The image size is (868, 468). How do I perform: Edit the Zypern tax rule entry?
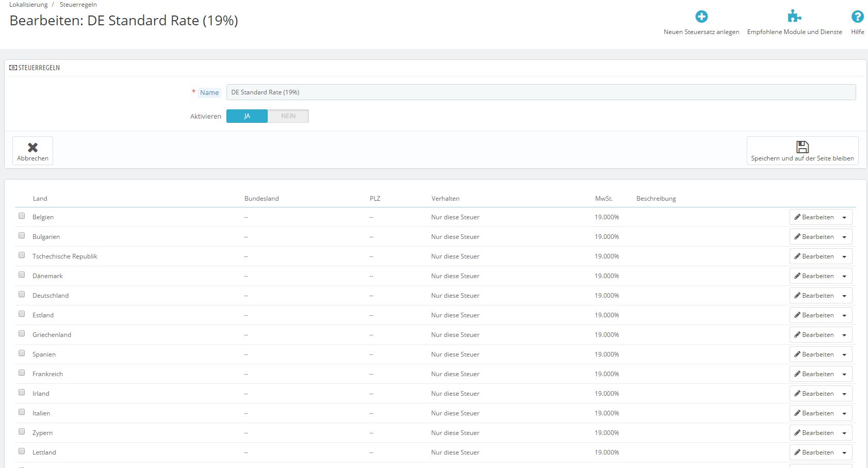(814, 433)
